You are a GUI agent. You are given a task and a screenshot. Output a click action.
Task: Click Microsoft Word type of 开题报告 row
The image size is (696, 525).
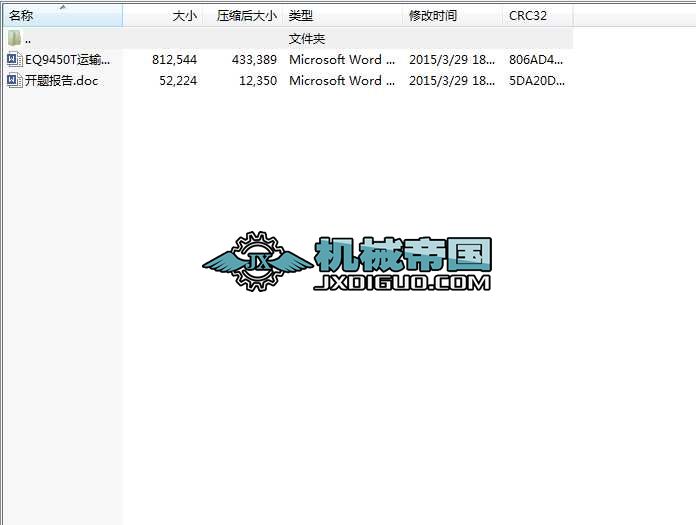click(x=342, y=81)
